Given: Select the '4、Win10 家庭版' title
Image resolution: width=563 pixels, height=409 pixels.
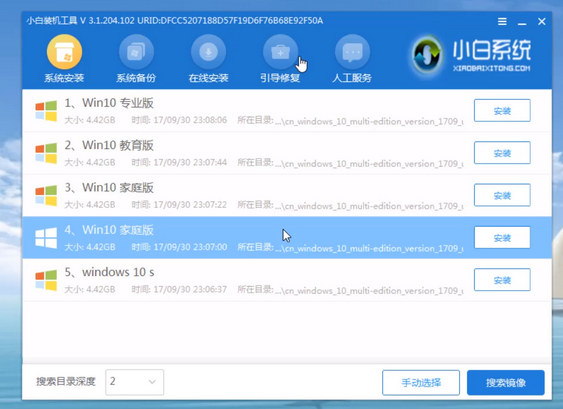Looking at the screenshot, I should pyautogui.click(x=109, y=230).
